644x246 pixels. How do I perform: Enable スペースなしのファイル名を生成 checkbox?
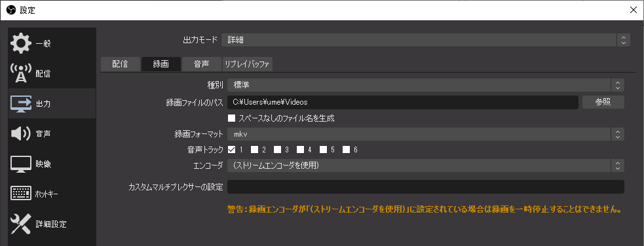[232, 118]
